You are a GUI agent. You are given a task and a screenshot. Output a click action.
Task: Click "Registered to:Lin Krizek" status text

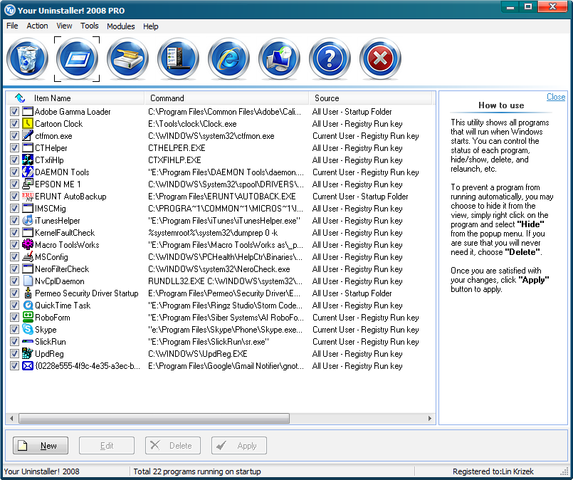[493, 471]
